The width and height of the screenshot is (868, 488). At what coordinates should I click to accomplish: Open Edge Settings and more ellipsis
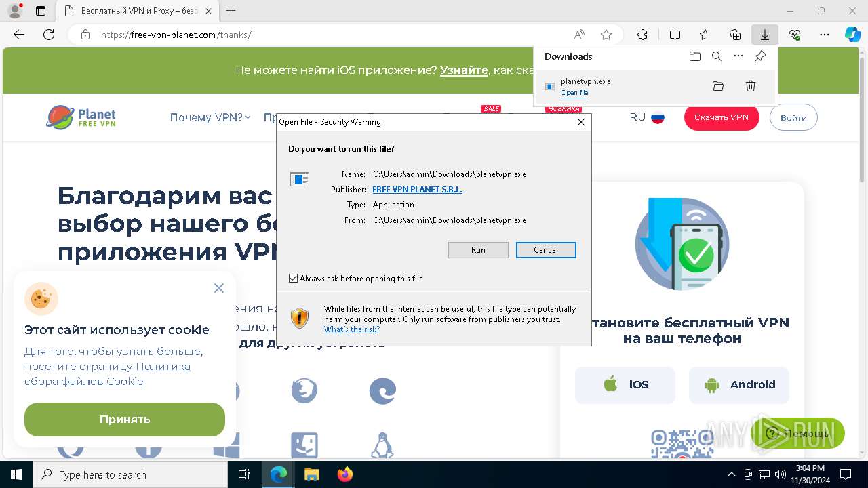825,35
